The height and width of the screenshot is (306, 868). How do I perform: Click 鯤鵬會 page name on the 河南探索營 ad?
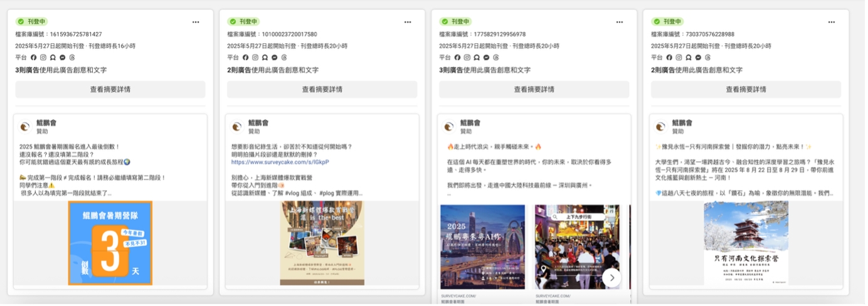(682, 123)
